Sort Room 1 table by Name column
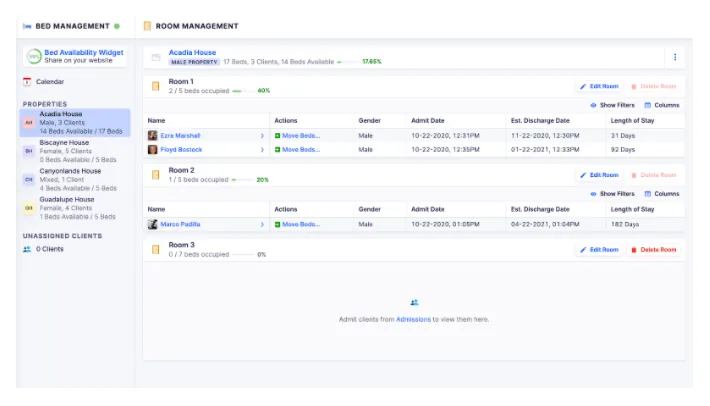The height and width of the screenshot is (406, 710). pos(156,120)
